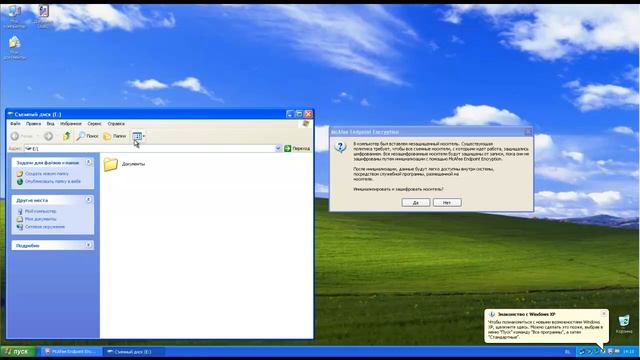Click the taskbar clock
640x360 pixels.
629,351
